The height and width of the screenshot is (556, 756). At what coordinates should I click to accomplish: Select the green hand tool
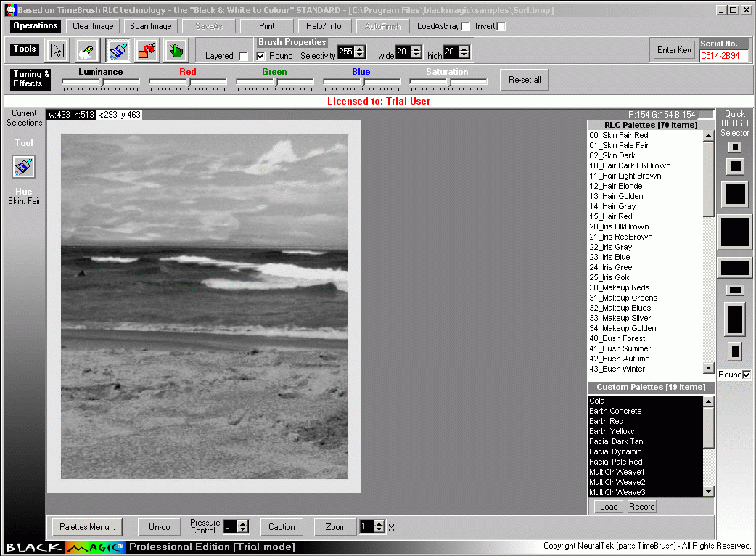pyautogui.click(x=176, y=50)
